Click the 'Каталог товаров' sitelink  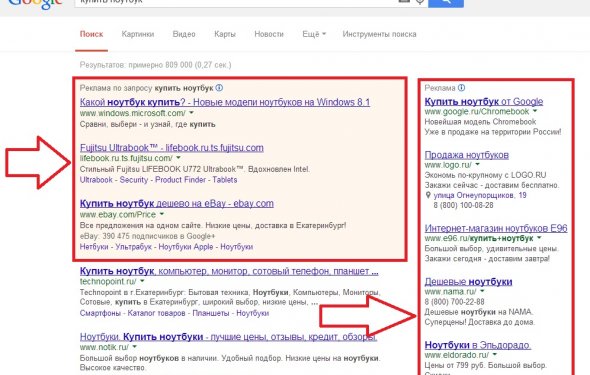click(x=156, y=313)
